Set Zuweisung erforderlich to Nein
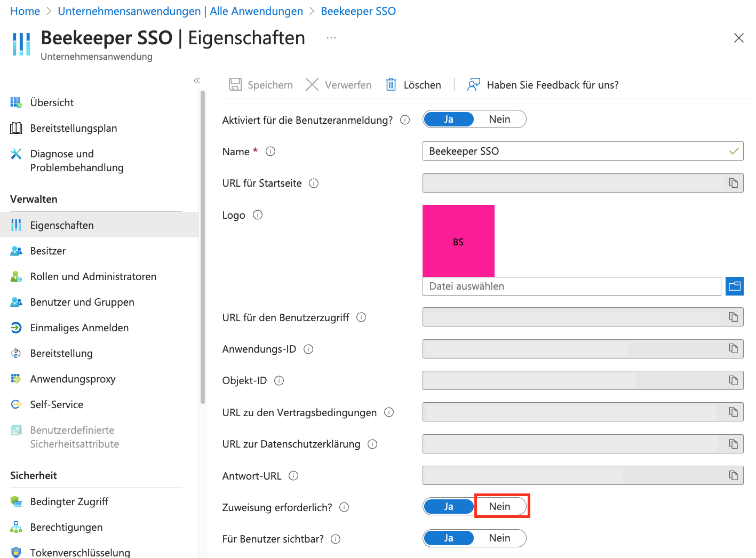756x558 pixels. tap(500, 506)
